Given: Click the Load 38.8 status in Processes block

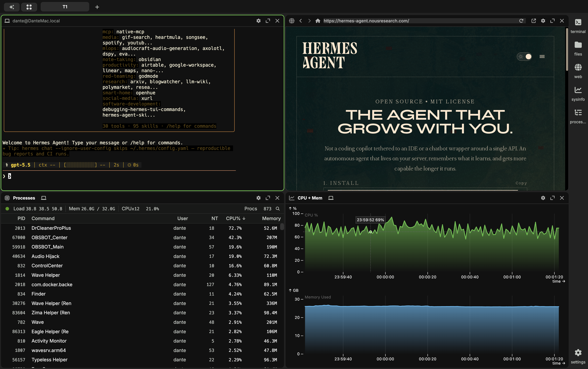Looking at the screenshot, I should [38, 209].
